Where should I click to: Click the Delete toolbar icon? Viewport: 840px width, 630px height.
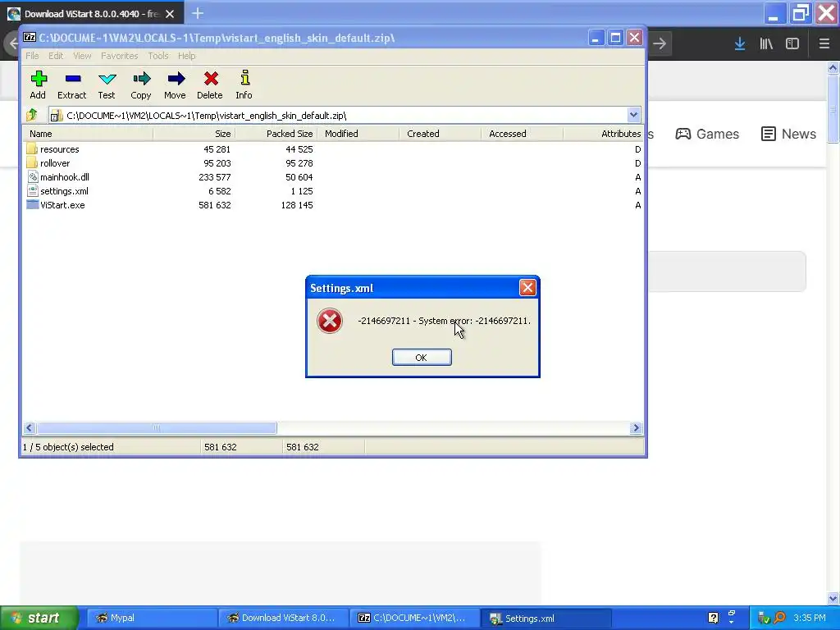click(x=211, y=80)
